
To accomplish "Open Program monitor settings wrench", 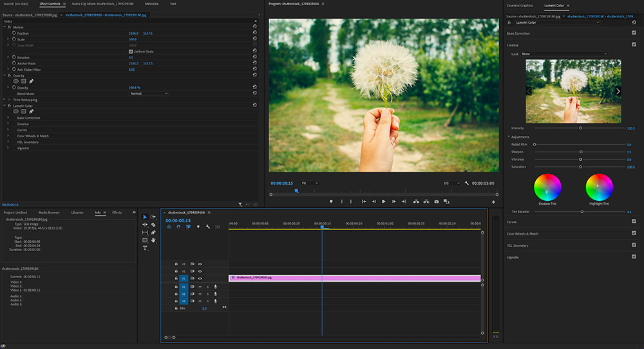I will 466,183.
